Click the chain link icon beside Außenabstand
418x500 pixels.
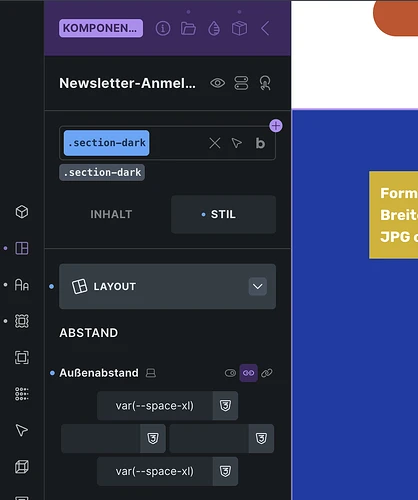(x=267, y=373)
